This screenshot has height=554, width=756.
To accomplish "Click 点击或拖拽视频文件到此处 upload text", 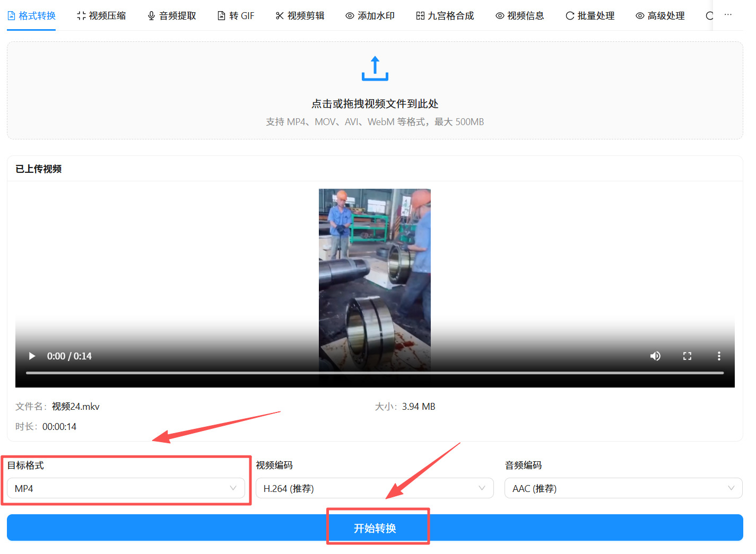I will click(375, 104).
